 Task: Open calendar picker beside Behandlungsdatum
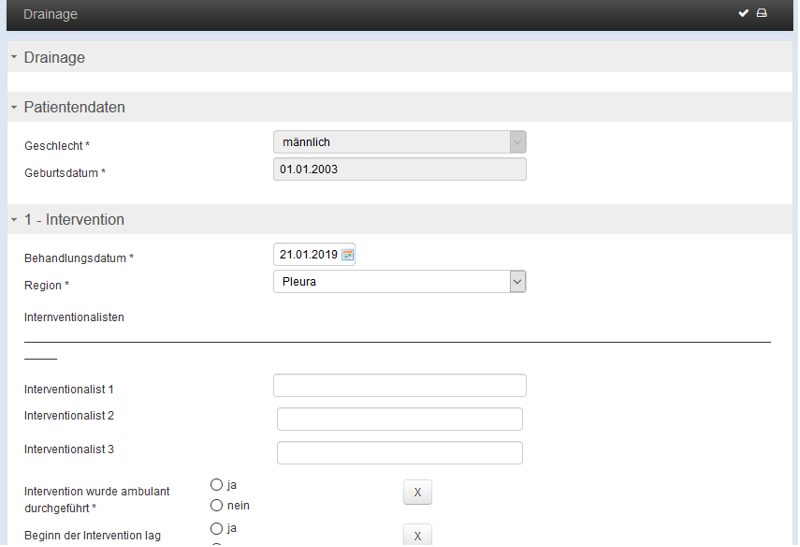[347, 255]
